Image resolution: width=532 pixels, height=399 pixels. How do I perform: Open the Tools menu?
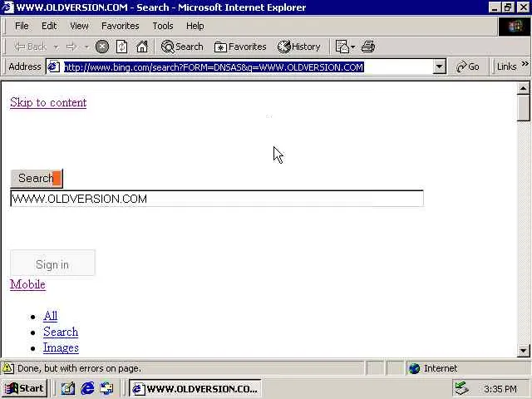coord(163,26)
